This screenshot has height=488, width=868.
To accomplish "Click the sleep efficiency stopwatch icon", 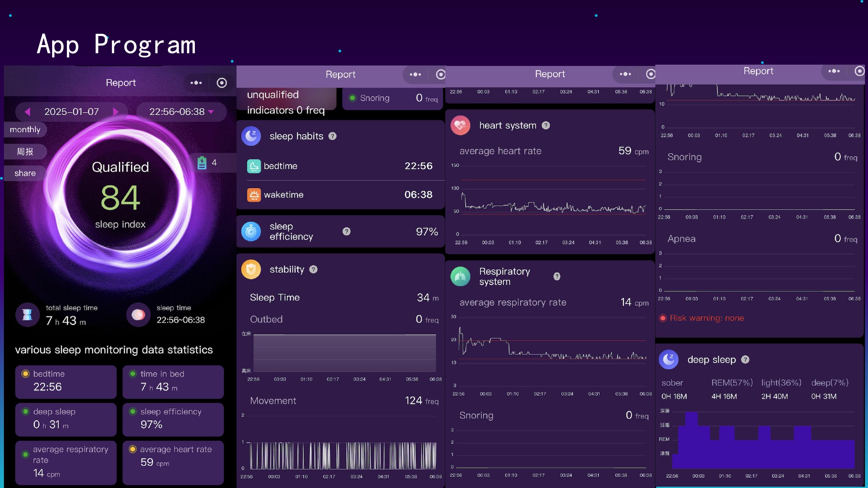I will pyautogui.click(x=251, y=232).
